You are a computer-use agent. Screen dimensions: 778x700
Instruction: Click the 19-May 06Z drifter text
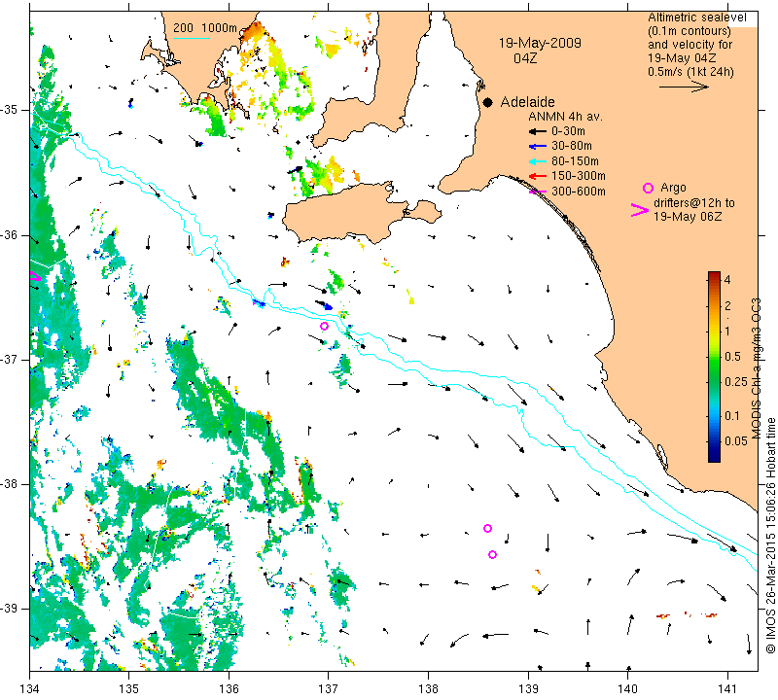pos(688,216)
